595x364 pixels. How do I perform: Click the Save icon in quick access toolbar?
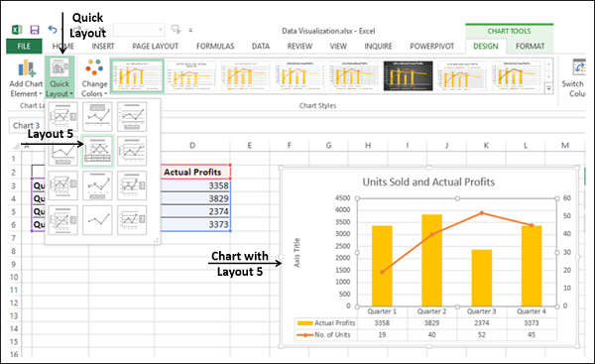(x=35, y=30)
